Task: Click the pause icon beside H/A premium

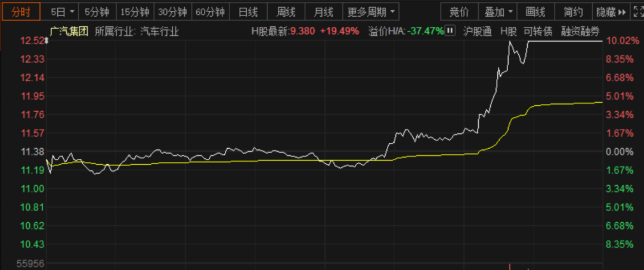Action: [450, 30]
